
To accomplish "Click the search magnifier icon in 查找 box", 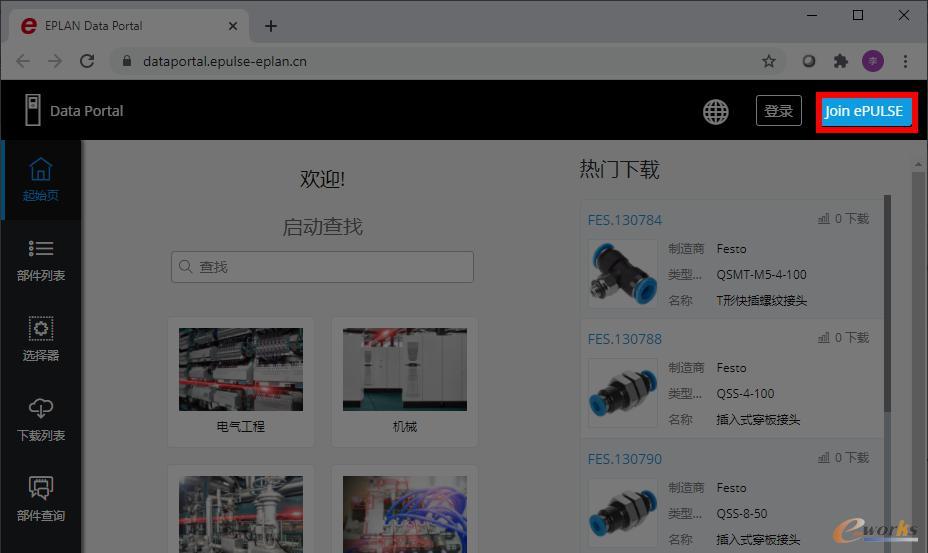I will click(185, 266).
